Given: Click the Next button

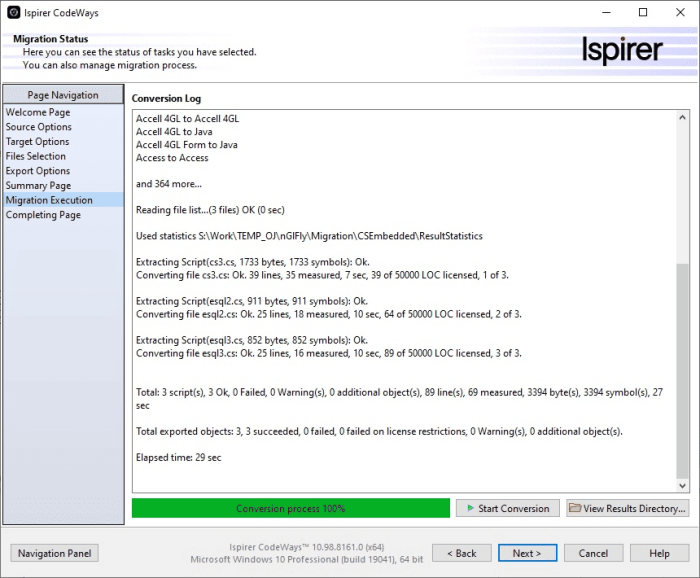Looking at the screenshot, I should point(526,553).
